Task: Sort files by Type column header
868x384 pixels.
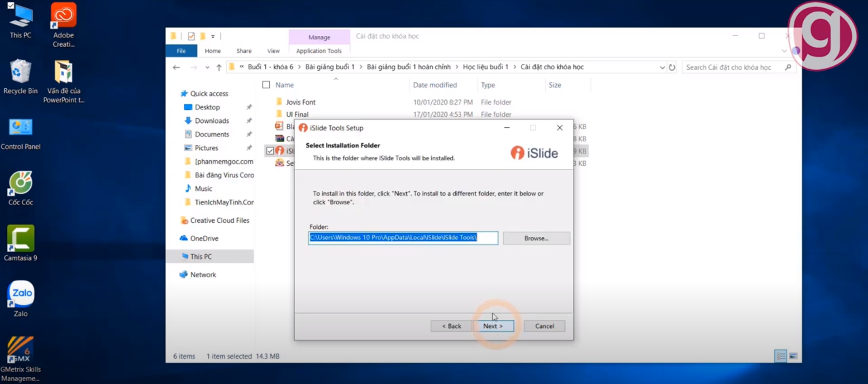Action: 488,85
